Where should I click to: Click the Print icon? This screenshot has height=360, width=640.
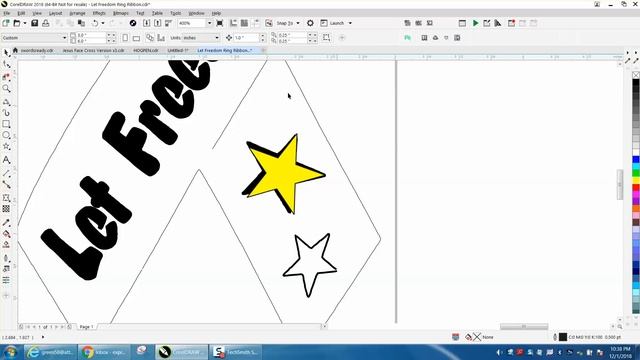[46, 23]
